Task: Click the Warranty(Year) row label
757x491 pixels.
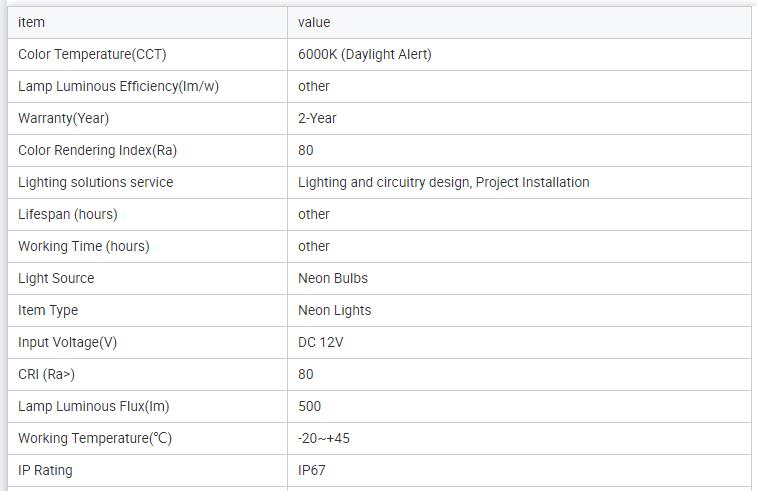Action: coord(63,118)
